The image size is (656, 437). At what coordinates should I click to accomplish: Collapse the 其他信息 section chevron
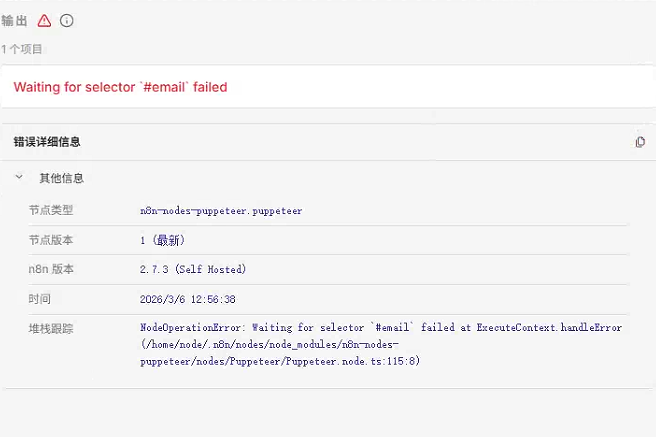(x=19, y=178)
